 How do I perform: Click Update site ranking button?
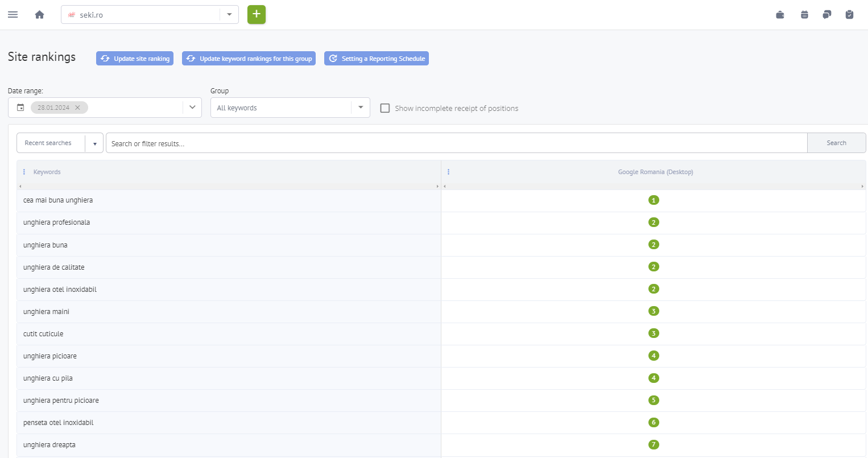click(x=135, y=59)
